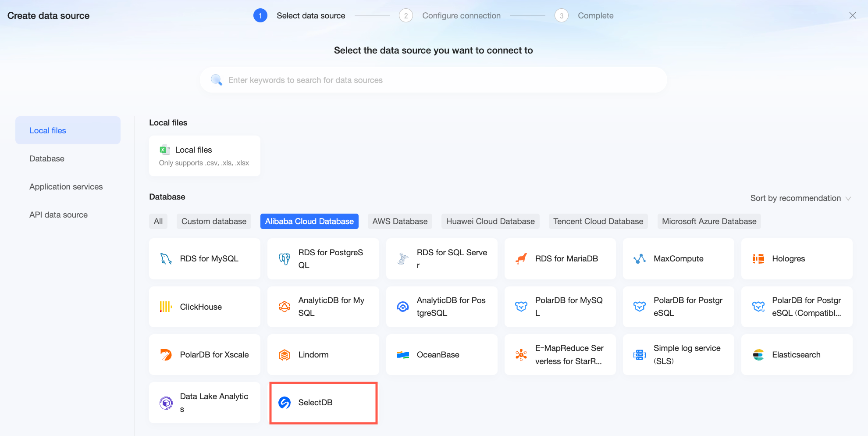Select the AWS Database filter tab
Image resolution: width=868 pixels, height=436 pixels.
400,222
